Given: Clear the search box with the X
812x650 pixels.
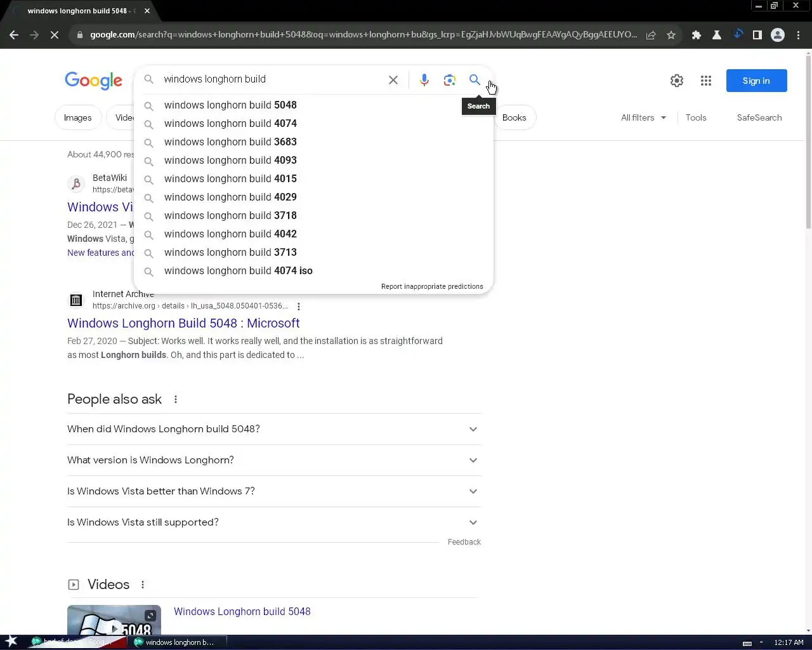Looking at the screenshot, I should pyautogui.click(x=393, y=80).
